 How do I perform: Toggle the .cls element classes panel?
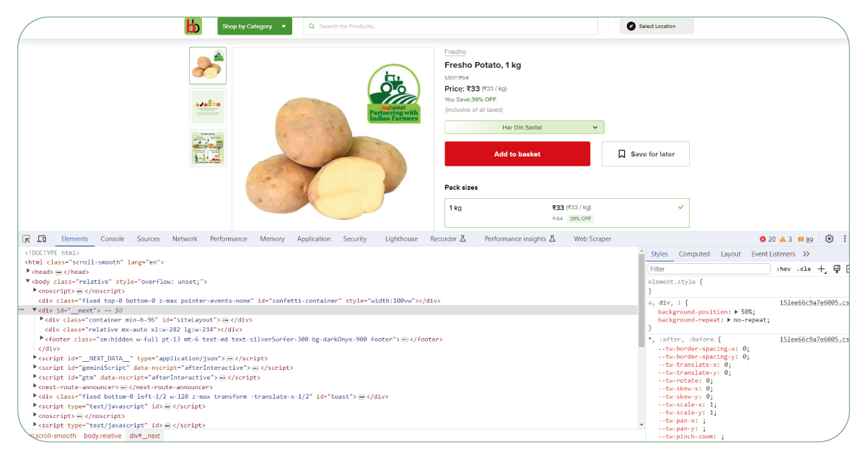[804, 269]
